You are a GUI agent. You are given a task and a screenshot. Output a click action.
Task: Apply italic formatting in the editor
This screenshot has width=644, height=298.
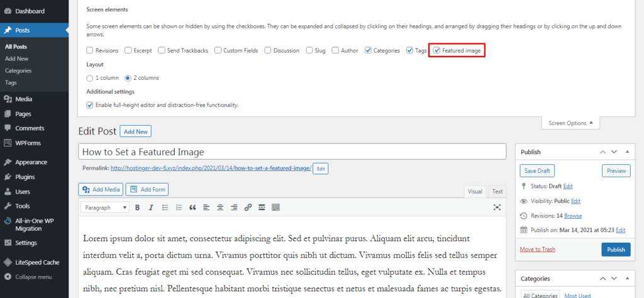click(x=151, y=207)
